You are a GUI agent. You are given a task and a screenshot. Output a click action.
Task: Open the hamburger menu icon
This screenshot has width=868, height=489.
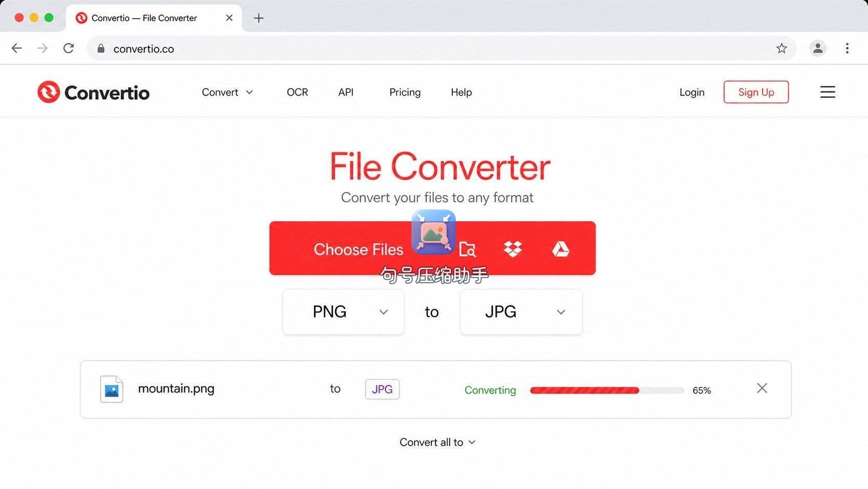point(828,92)
